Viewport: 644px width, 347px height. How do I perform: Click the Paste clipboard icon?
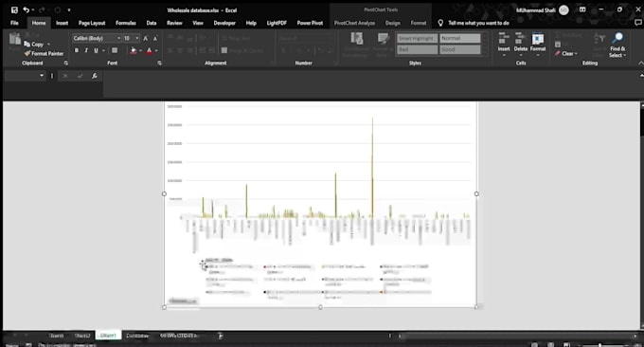(15, 39)
